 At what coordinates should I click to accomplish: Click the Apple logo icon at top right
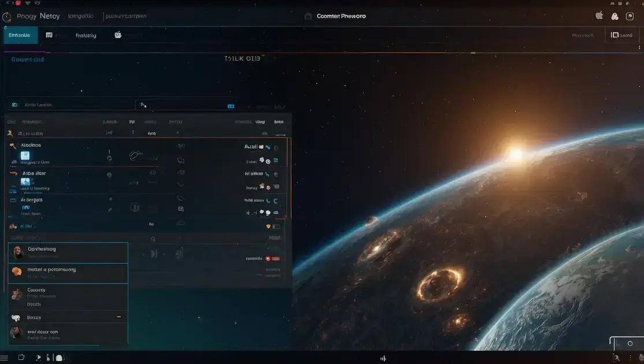599,16
